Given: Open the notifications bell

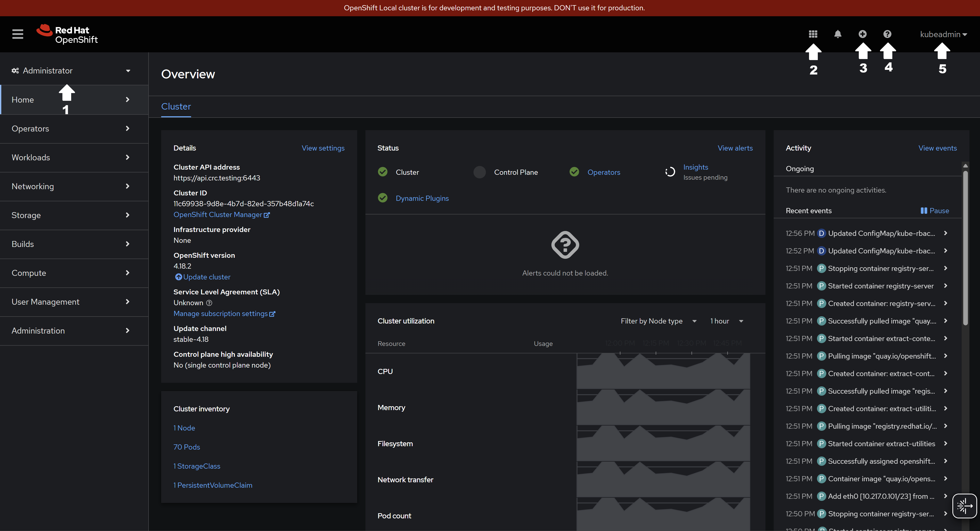Looking at the screenshot, I should click(x=837, y=34).
